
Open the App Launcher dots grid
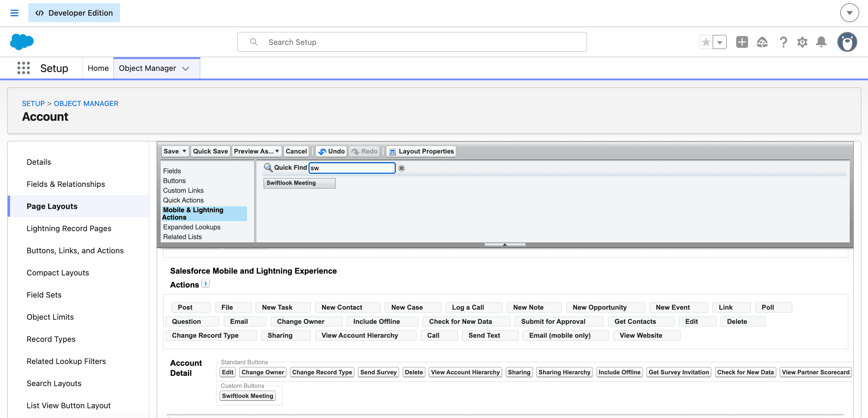24,68
